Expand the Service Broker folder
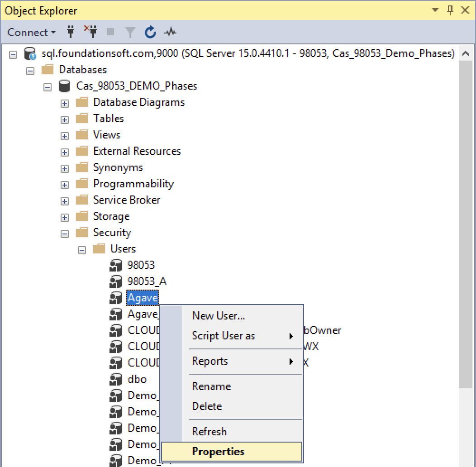This screenshot has width=476, height=467. click(64, 201)
